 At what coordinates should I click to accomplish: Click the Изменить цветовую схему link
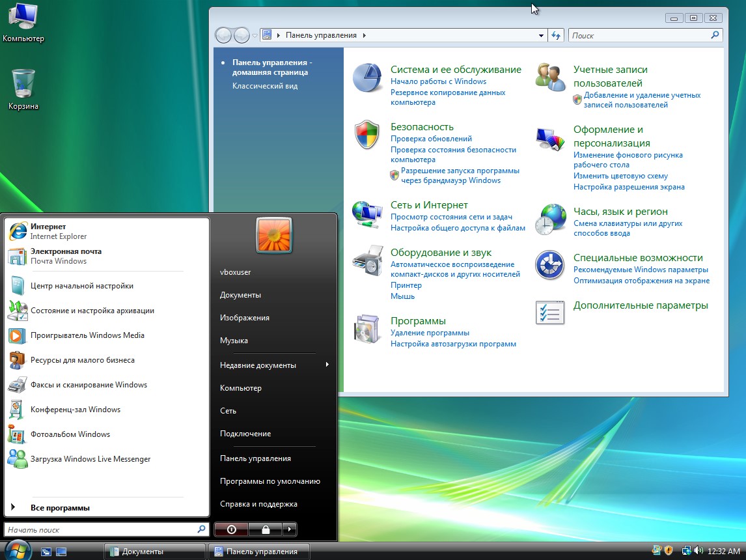(620, 176)
